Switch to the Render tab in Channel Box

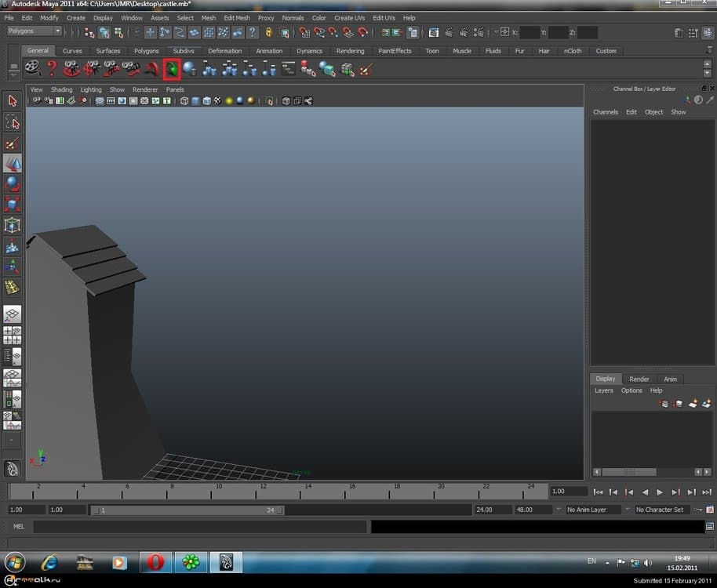(639, 379)
